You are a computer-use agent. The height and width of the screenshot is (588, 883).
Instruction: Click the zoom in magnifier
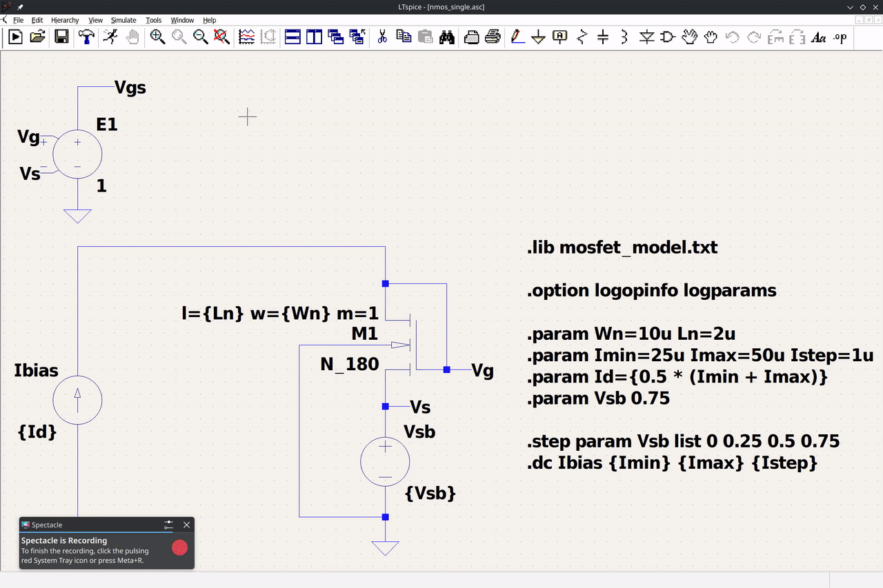click(157, 37)
